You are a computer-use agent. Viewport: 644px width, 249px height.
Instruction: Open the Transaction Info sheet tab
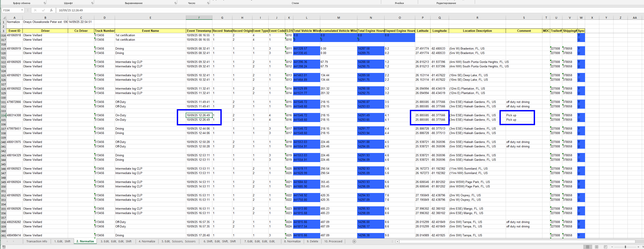36,241
